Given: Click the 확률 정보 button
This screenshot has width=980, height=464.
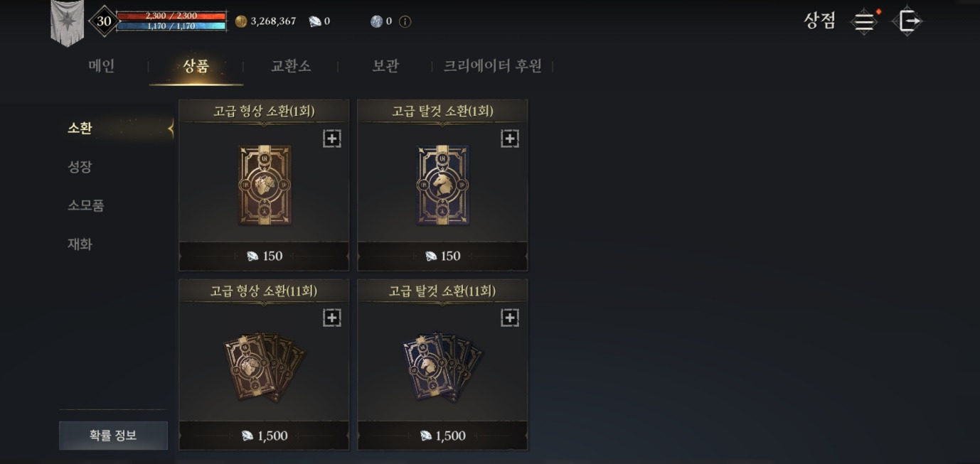Looking at the screenshot, I should [113, 436].
